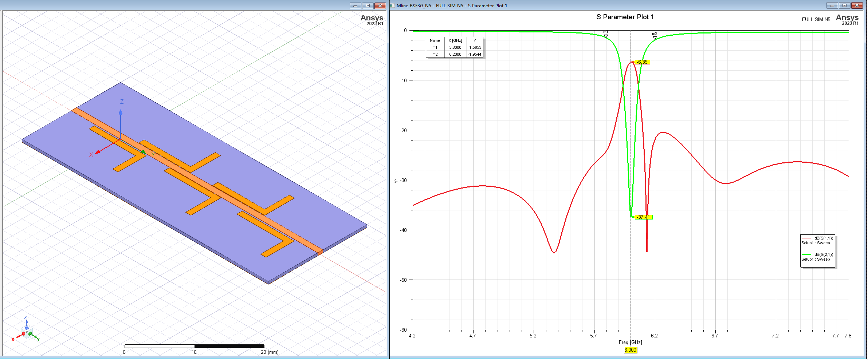The height and width of the screenshot is (360, 868).
Task: Click the m1 marker triangle on the curve
Action: click(x=606, y=36)
